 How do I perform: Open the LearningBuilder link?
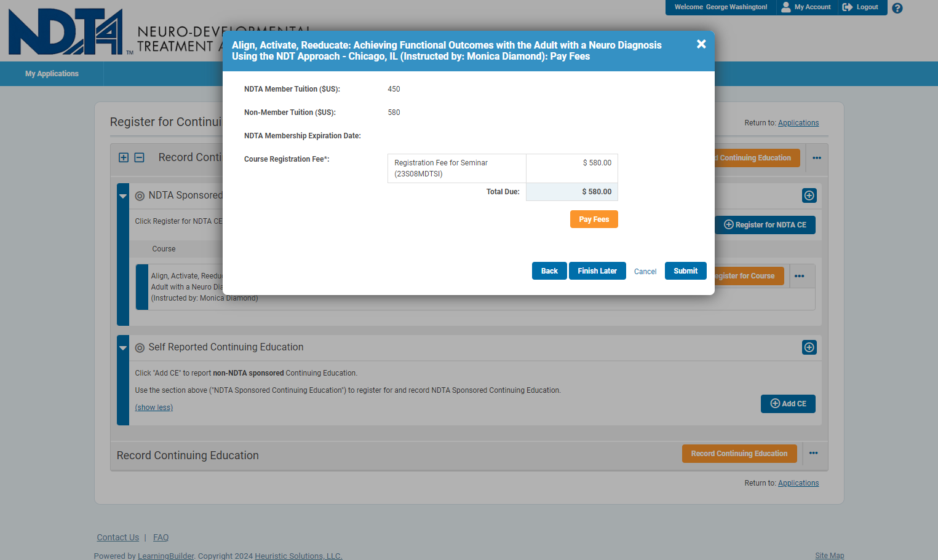[x=165, y=556]
